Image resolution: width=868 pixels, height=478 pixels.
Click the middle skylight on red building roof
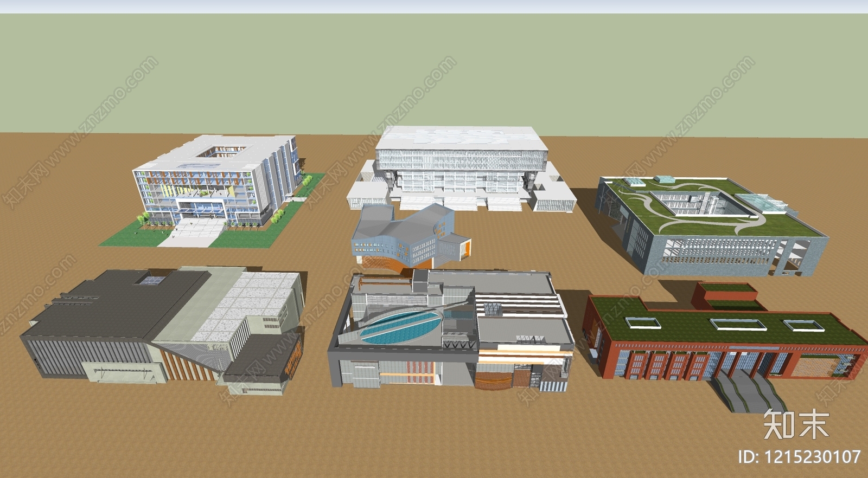coord(737,324)
